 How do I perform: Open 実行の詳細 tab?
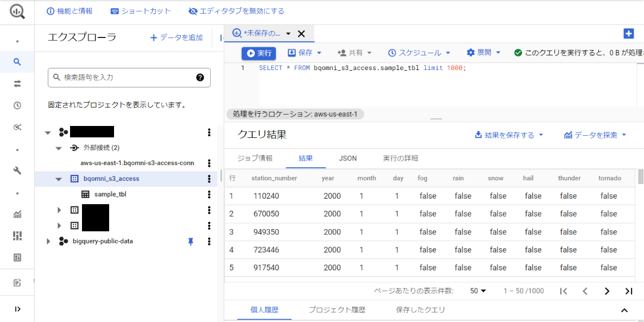401,159
